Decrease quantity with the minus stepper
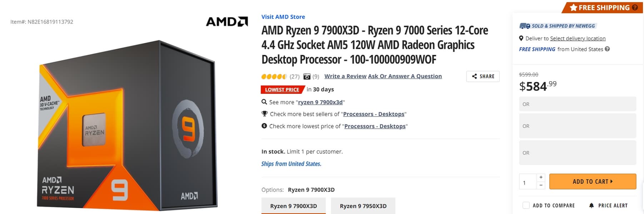 tap(541, 185)
